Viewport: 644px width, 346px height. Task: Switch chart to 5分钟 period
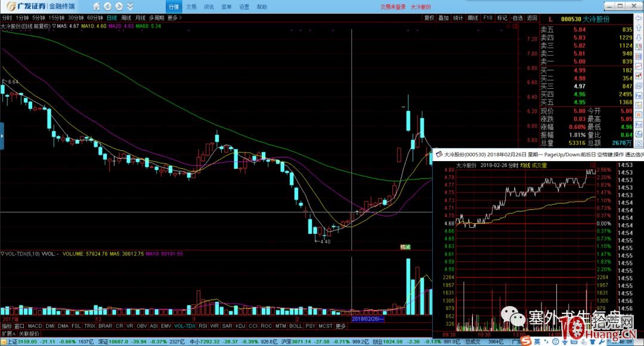tap(39, 18)
